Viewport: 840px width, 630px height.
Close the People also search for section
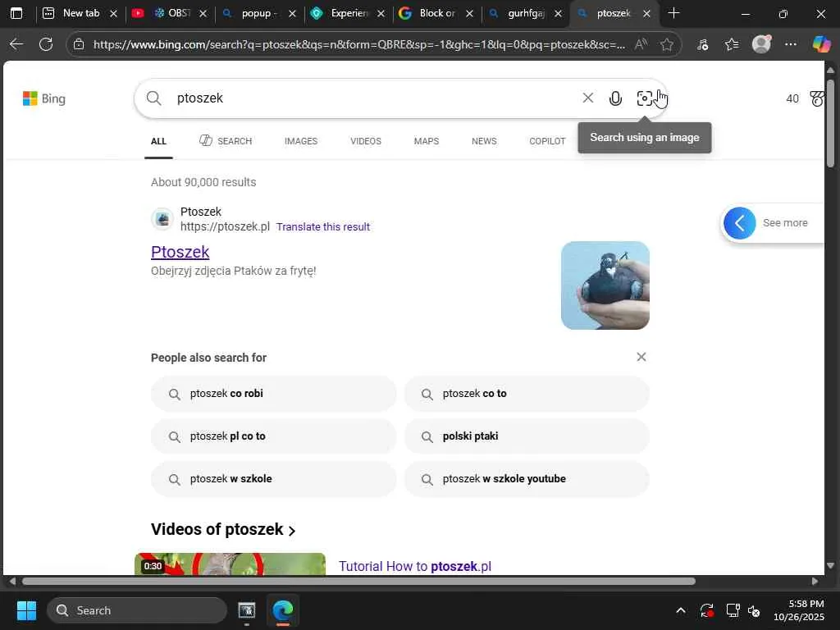tap(641, 357)
